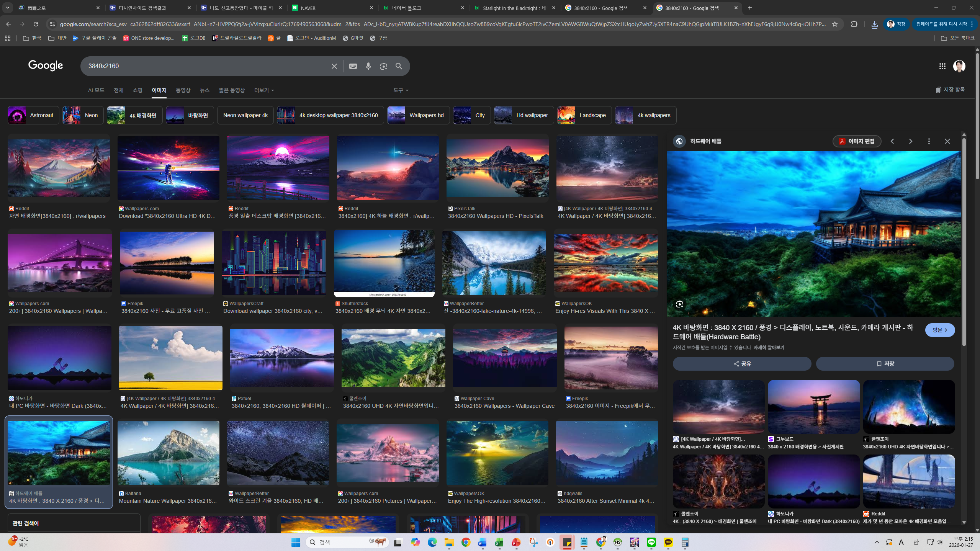Open the virtual keyboard input tool
Screen dimensions: 980x551
(353, 66)
